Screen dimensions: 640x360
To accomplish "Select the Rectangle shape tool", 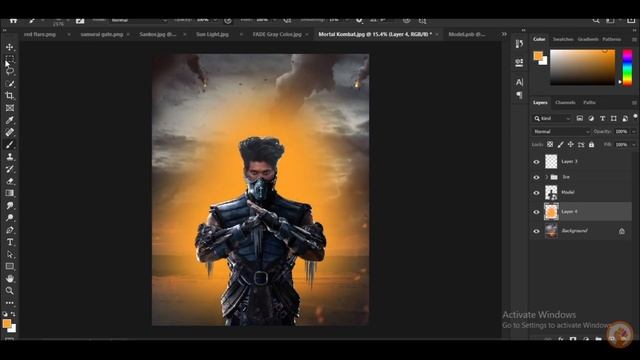I will tap(9, 267).
